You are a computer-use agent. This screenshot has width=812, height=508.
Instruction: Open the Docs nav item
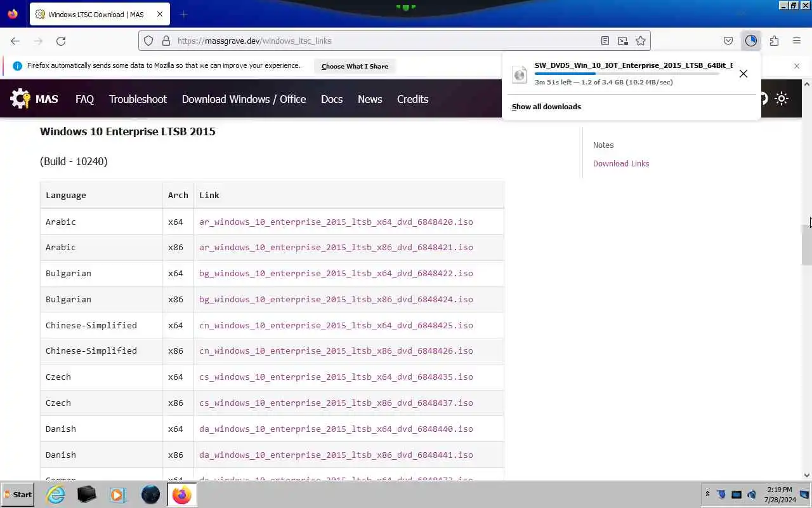point(332,99)
